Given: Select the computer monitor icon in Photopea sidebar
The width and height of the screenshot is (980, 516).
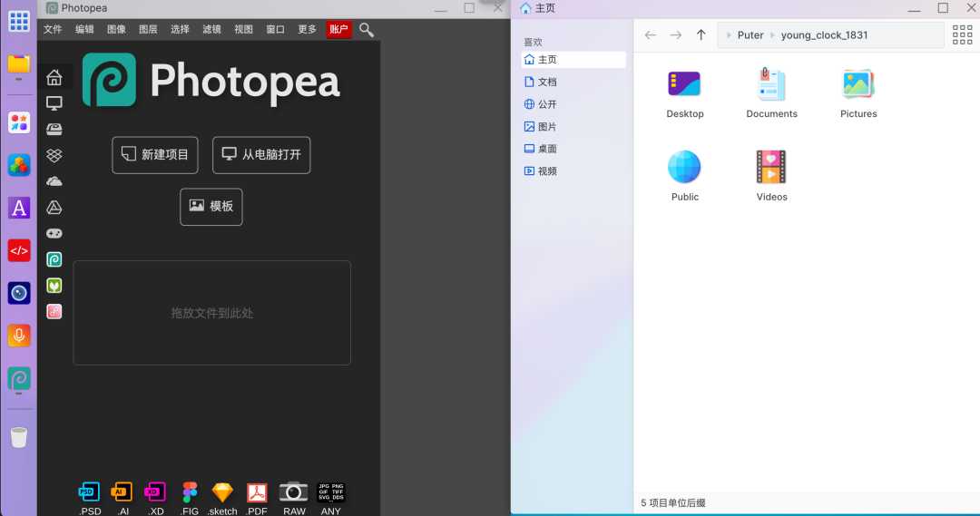Looking at the screenshot, I should coord(54,103).
